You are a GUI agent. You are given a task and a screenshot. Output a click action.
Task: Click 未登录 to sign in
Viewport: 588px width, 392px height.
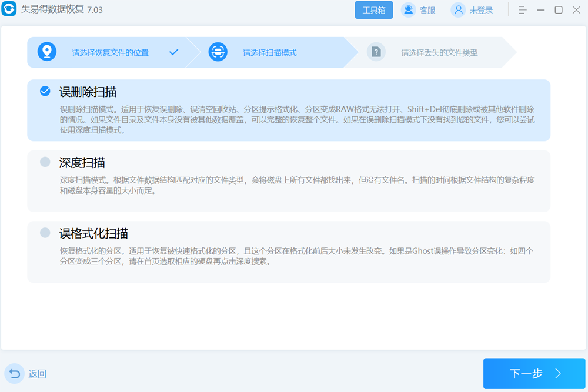481,9
